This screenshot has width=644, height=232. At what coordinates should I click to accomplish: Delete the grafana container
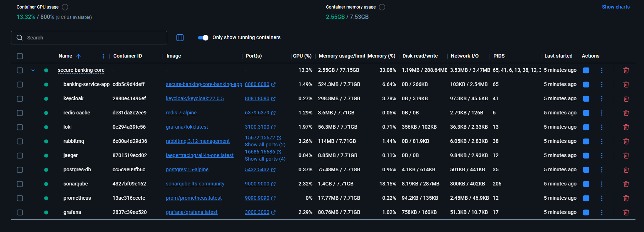[626, 212]
